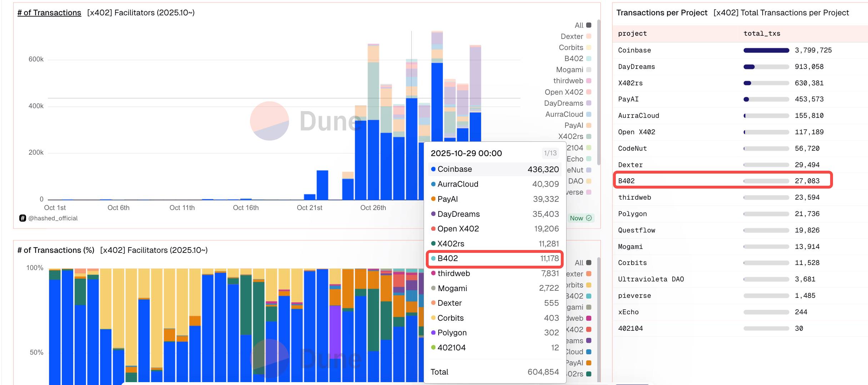Image resolution: width=868 pixels, height=385 pixels.
Task: Open the '# of Transactions (%)' chart title
Action: pos(56,250)
